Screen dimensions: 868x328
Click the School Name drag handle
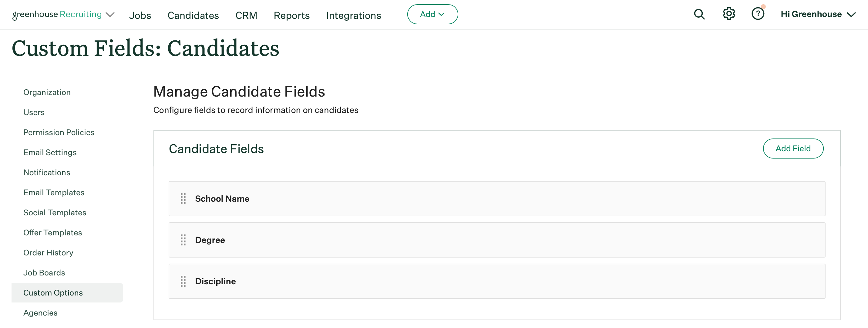(x=183, y=199)
